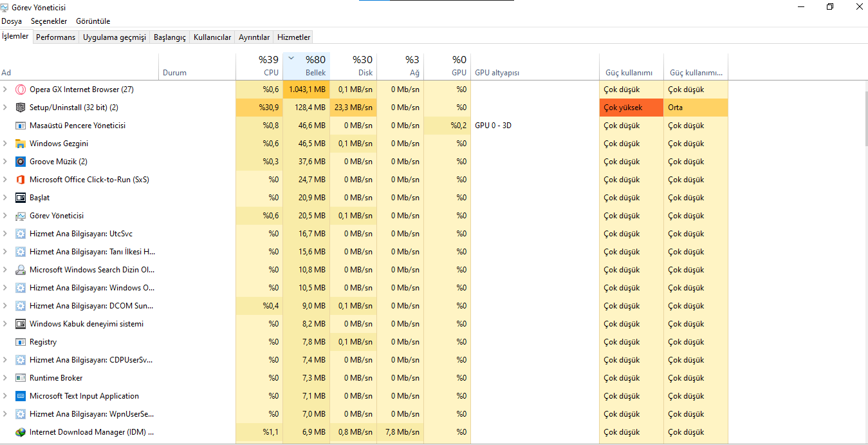Click the Microsoft Text Input Application icon
868x445 pixels.
(21, 396)
